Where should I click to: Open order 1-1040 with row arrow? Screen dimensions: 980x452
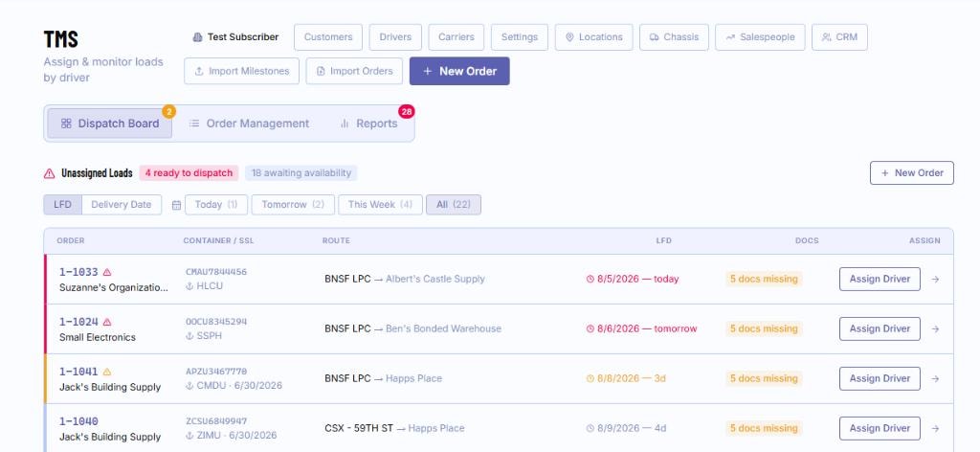click(935, 429)
